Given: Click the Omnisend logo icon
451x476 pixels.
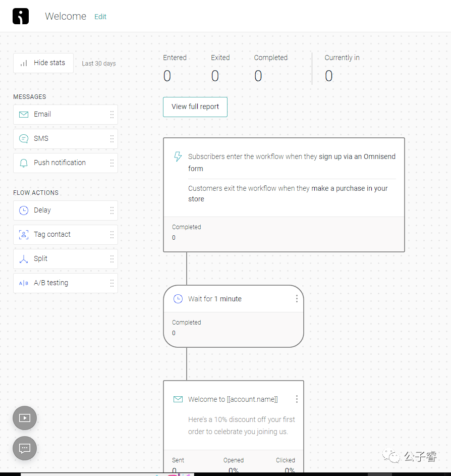Looking at the screenshot, I should coord(21,16).
